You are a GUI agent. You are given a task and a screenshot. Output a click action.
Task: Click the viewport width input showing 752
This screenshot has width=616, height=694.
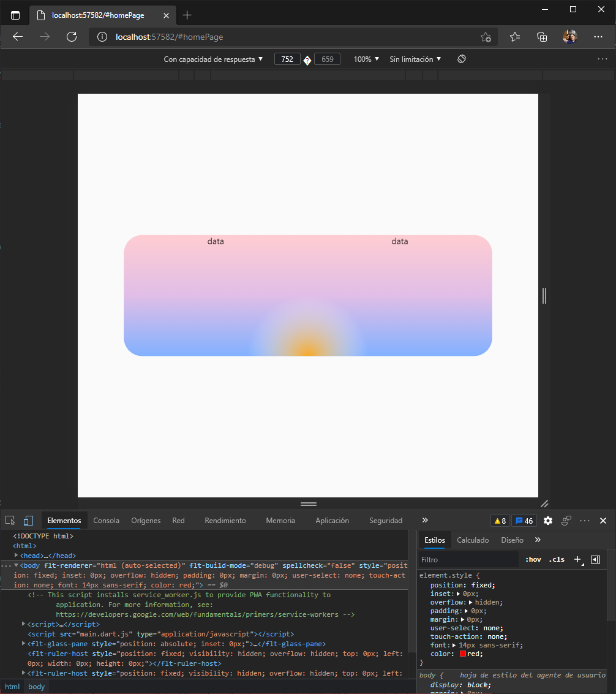click(x=287, y=59)
